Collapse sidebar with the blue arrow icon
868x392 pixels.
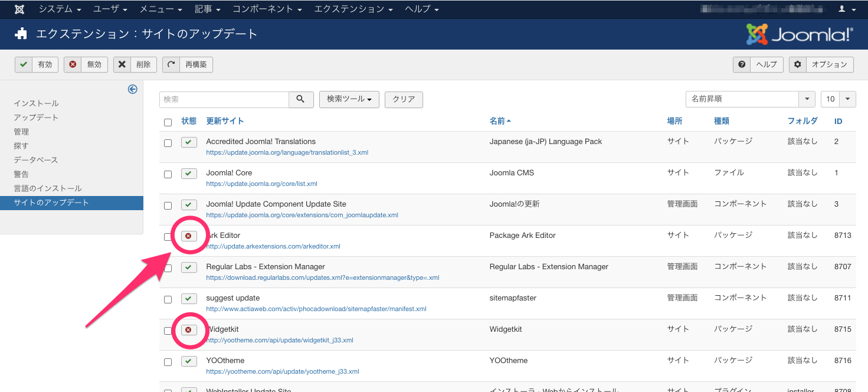coord(133,89)
